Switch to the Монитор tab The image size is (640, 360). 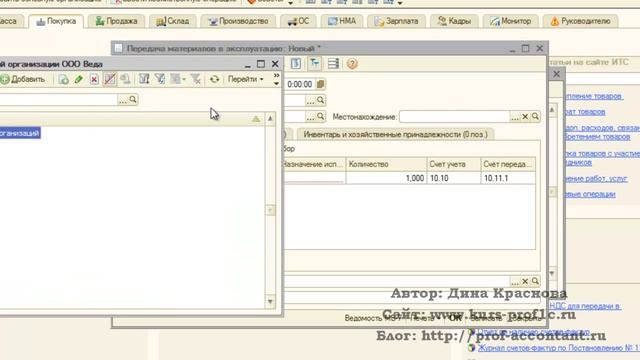point(511,21)
